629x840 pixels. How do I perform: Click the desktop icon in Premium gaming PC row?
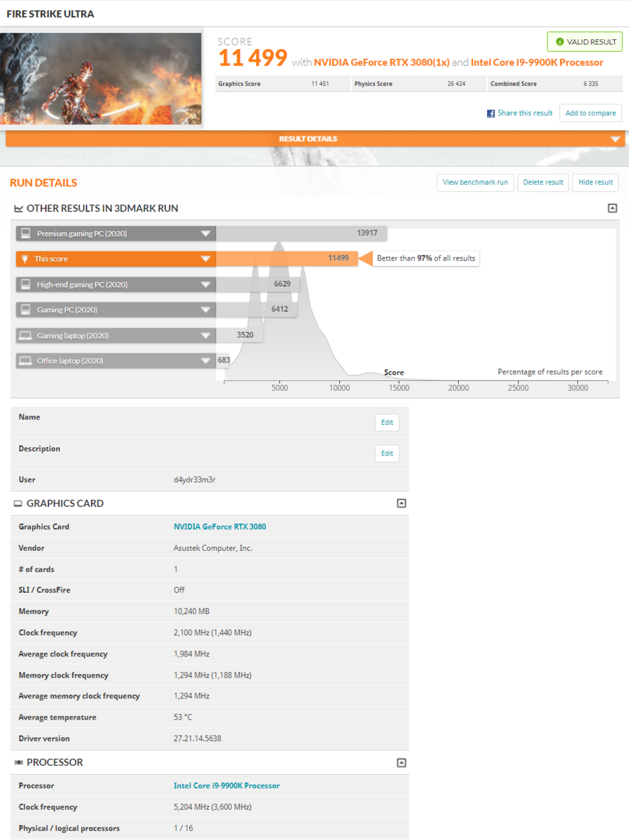click(25, 233)
